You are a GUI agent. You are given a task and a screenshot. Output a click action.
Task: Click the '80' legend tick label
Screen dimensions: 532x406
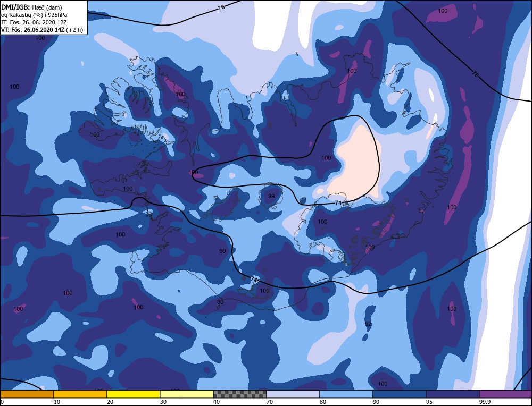(x=323, y=402)
